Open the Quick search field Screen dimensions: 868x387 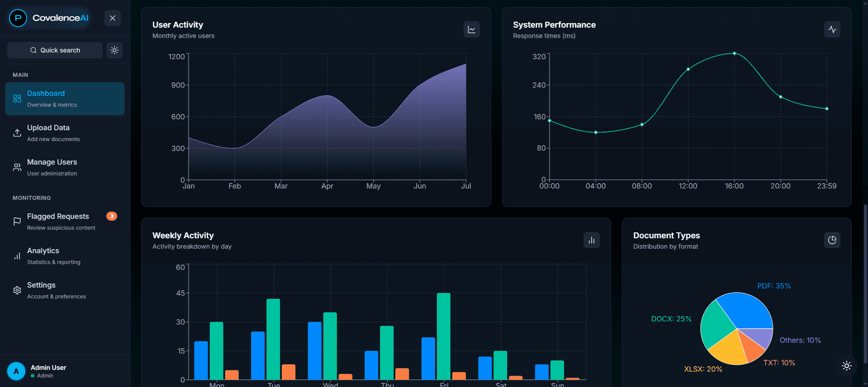point(55,50)
